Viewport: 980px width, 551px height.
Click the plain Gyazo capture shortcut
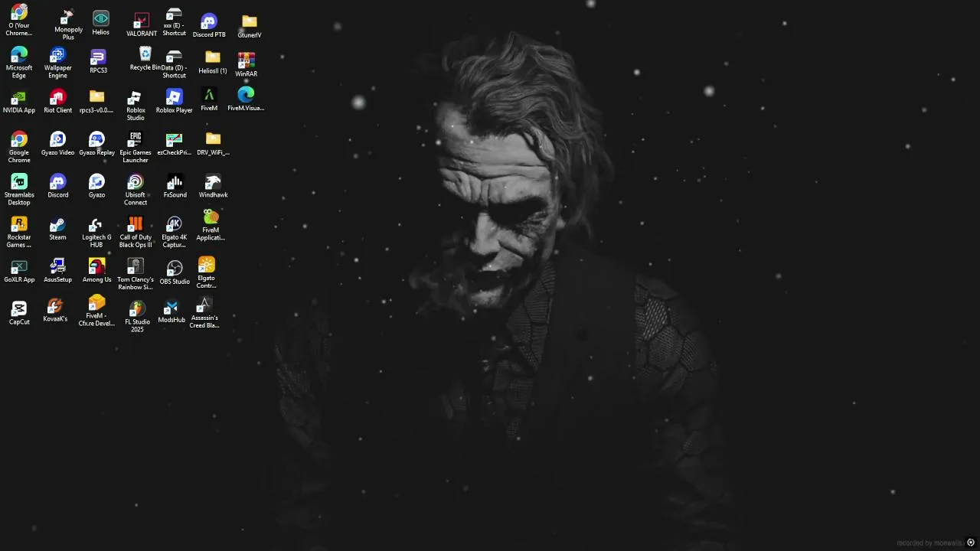pos(96,186)
